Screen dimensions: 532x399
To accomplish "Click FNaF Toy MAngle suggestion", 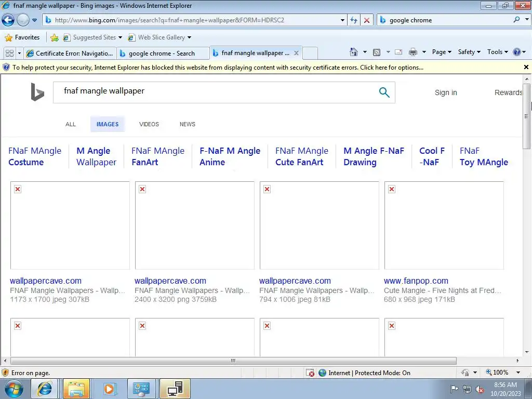I will [x=484, y=156].
